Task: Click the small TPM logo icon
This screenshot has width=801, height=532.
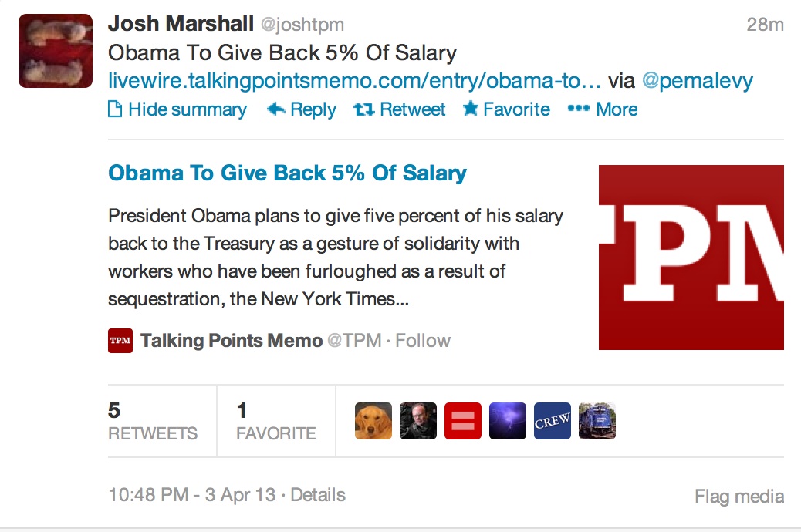Action: coord(120,341)
